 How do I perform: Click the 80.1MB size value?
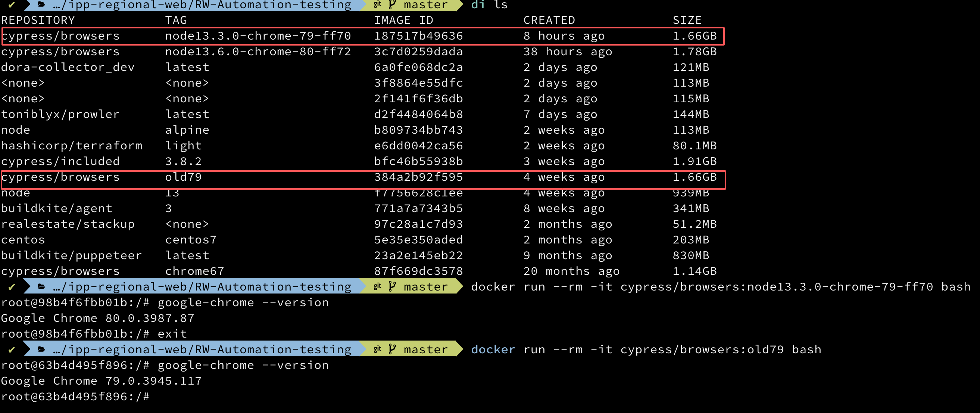695,145
